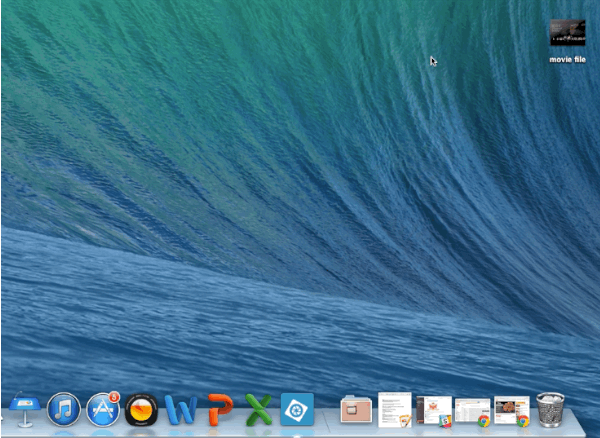
Task: Launch iTunes from the Dock
Action: 64,410
